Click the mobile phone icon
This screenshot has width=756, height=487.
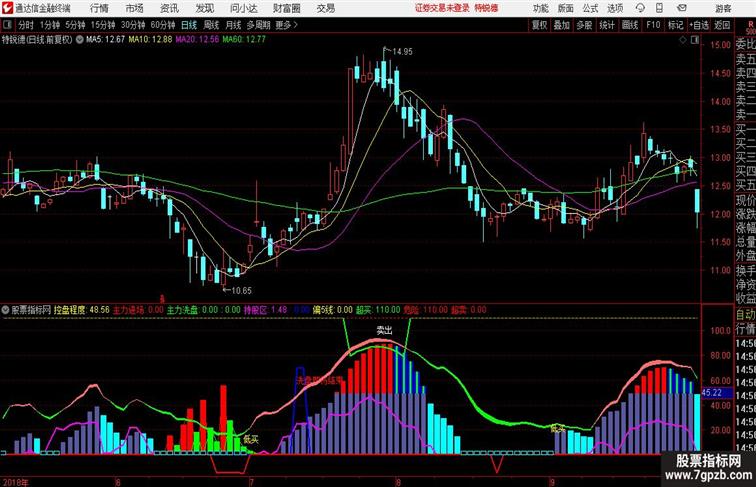660,8
